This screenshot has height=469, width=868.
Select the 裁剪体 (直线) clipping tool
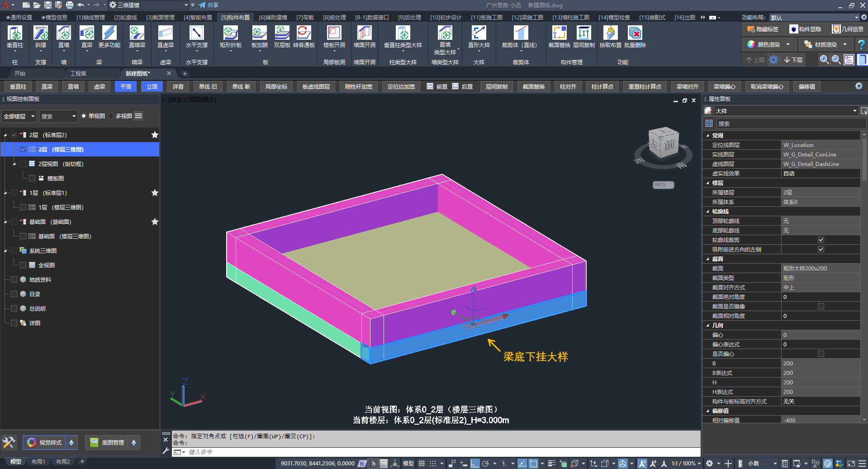pos(520,37)
